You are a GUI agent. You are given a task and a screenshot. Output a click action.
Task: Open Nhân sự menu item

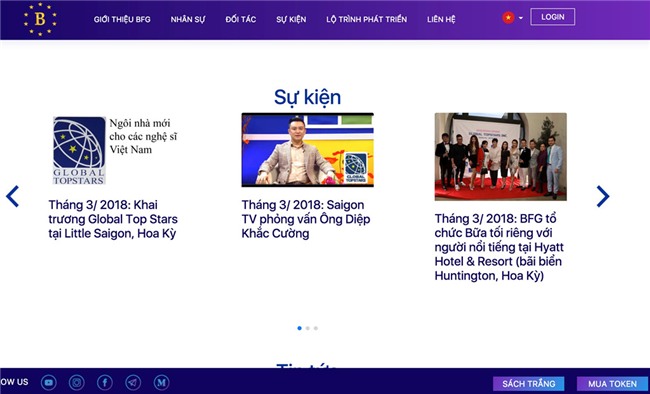point(188,19)
